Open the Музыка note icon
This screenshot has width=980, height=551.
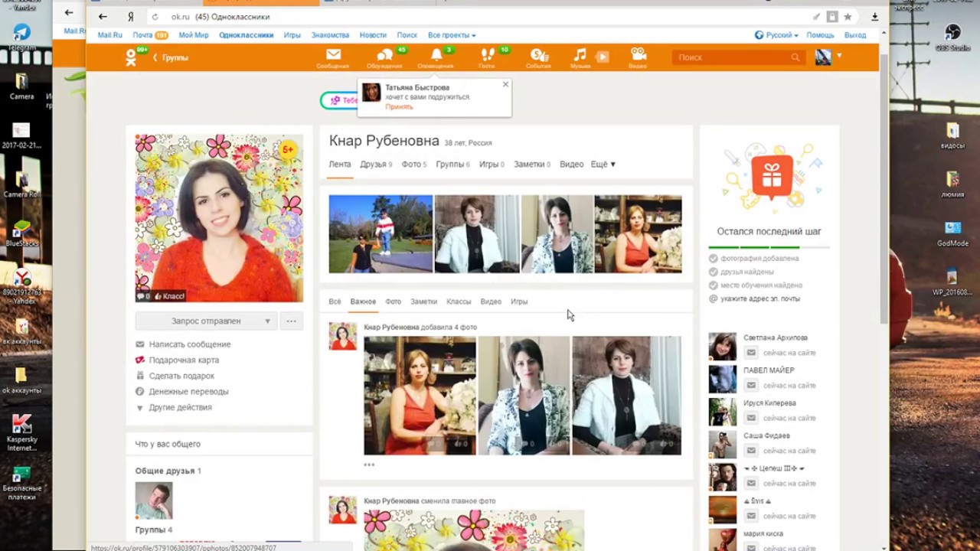tap(580, 56)
